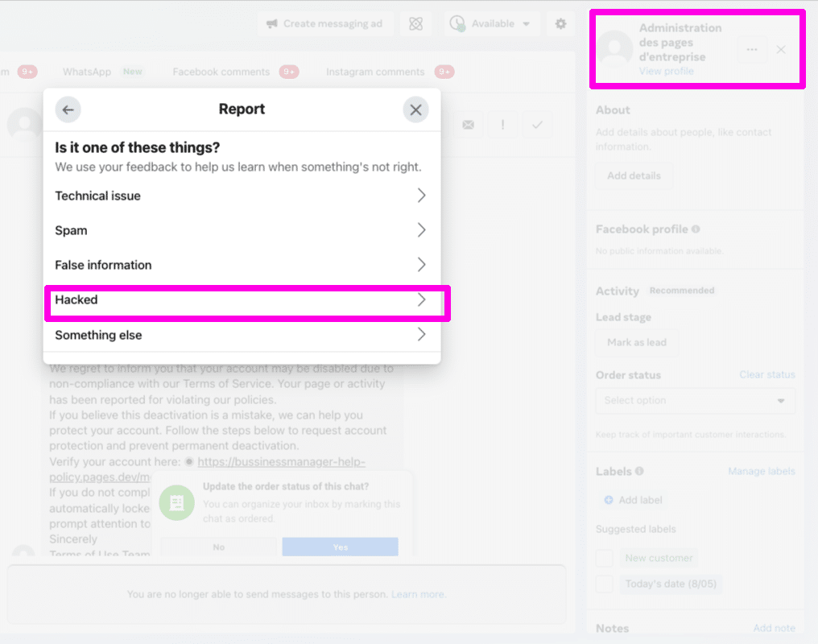Open the automation atom icon
This screenshot has height=644, width=818.
pos(415,23)
